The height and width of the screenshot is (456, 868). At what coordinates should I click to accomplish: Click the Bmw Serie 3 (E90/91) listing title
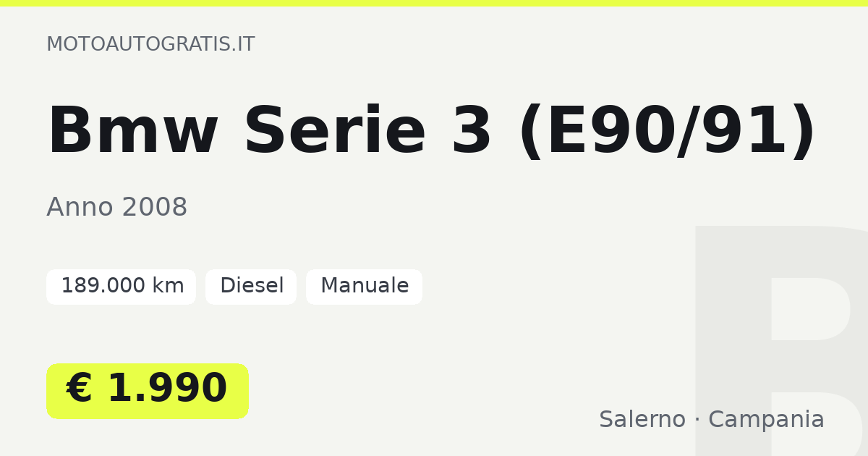[432, 132]
